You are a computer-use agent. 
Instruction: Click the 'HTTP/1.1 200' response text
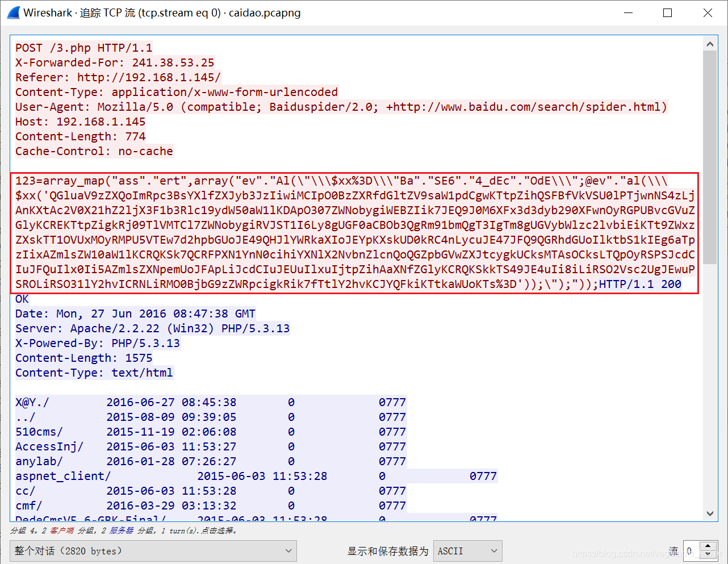(640, 284)
